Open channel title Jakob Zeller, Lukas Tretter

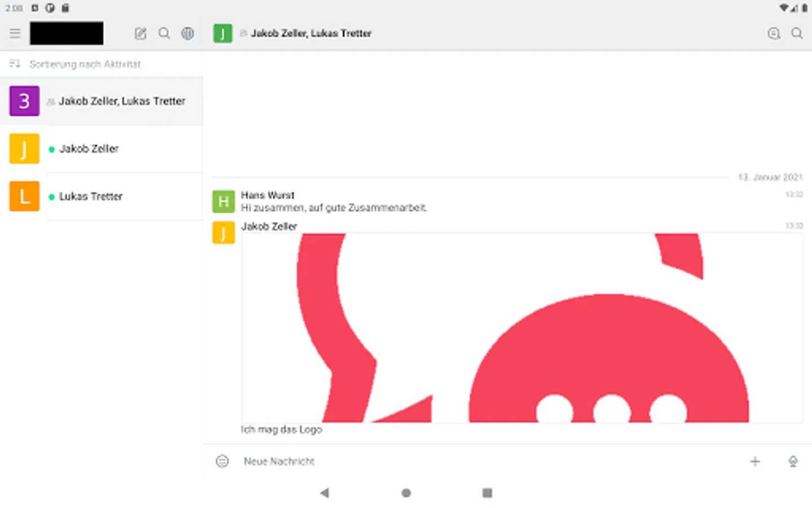[311, 33]
